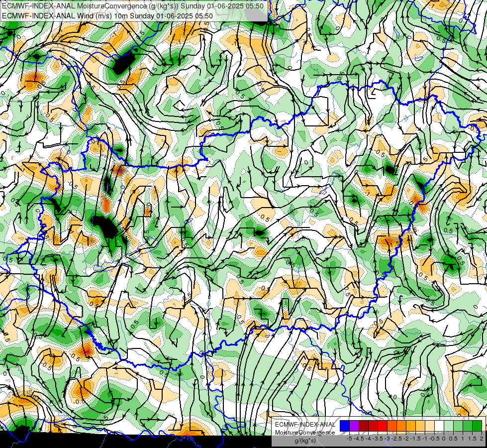Select the white swatch in the color legend
Screen dimensions: 487x448
pyautogui.click(x=439, y=426)
